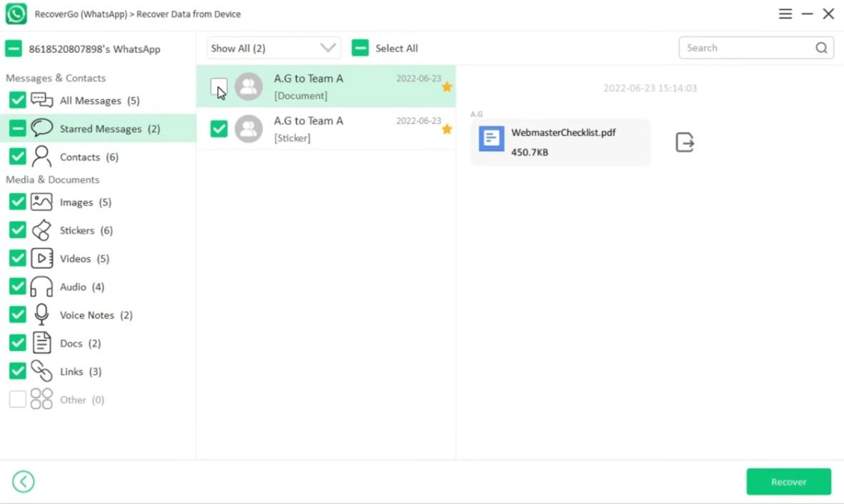Screen dimensions: 844x504
Task: Uncheck the Audio checkbox
Action: click(x=17, y=287)
